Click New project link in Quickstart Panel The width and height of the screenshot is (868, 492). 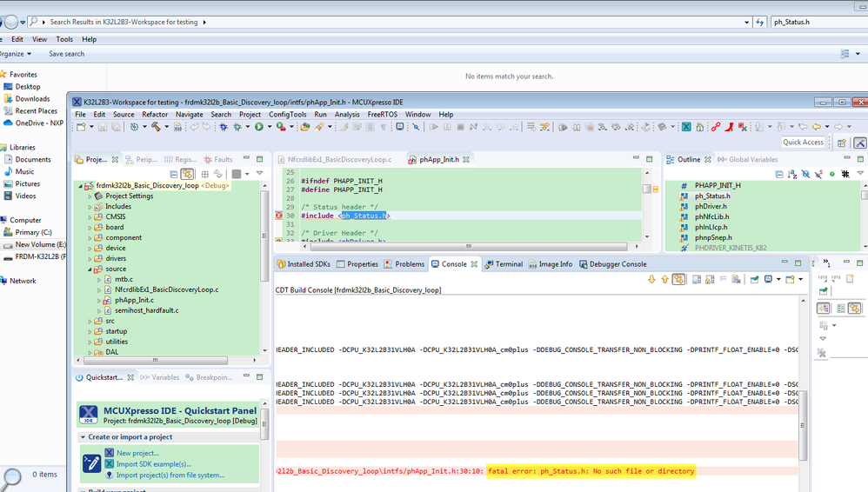(x=137, y=453)
